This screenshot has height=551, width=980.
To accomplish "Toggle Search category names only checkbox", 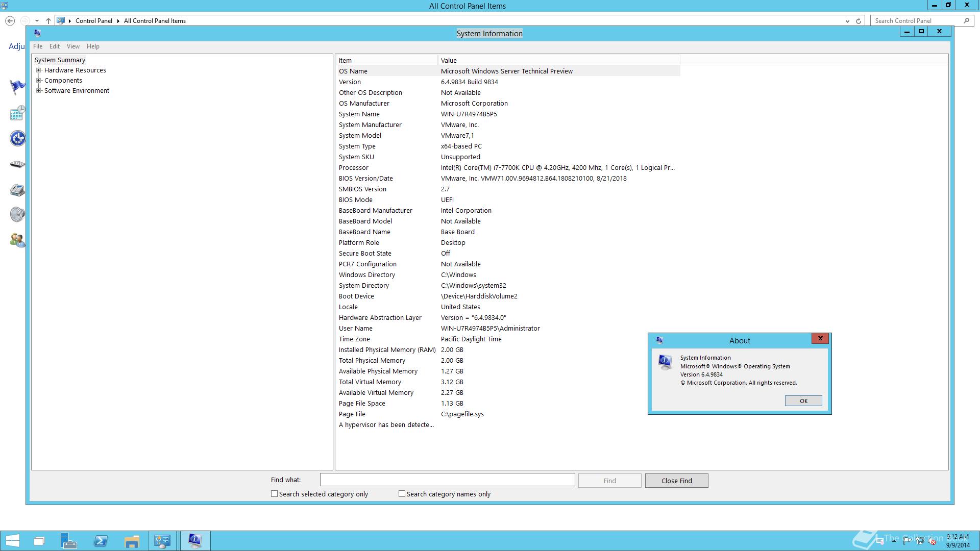I will pyautogui.click(x=402, y=494).
